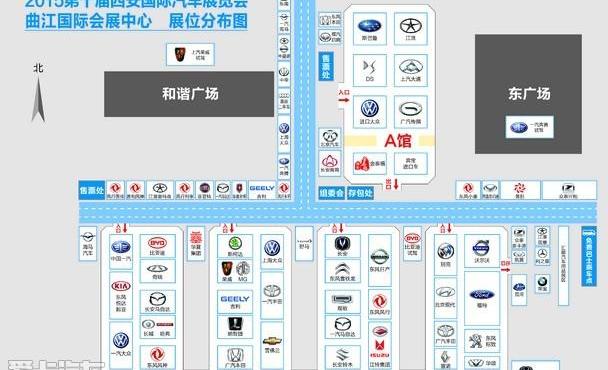Viewport: 608px width, 370px height.
Task: Click the GEELY 吉利 booth in the street-side strip
Action: 262,190
